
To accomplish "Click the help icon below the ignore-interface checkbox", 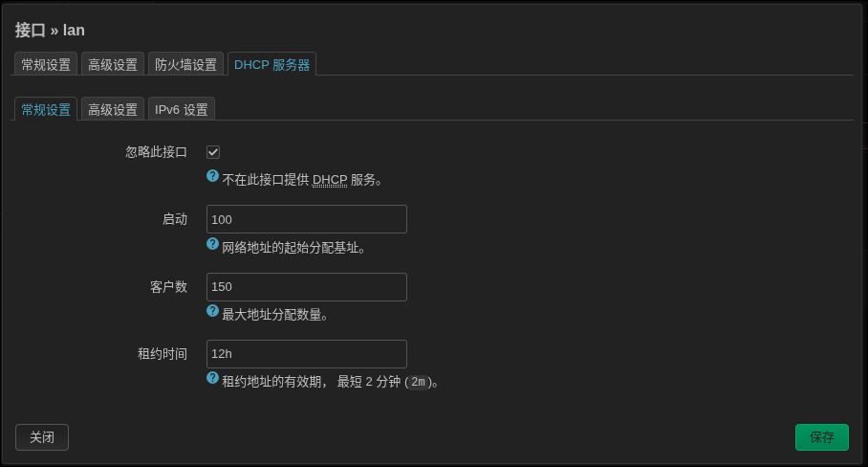I will [x=213, y=177].
